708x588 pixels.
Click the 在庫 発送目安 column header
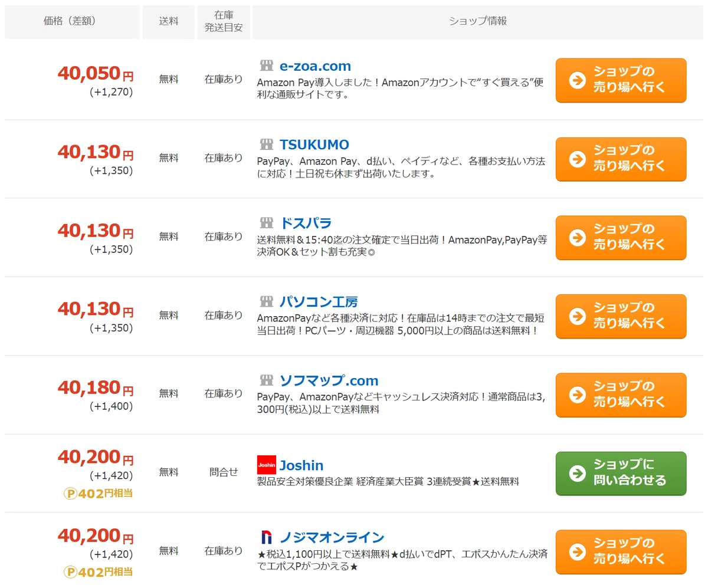pyautogui.click(x=224, y=22)
